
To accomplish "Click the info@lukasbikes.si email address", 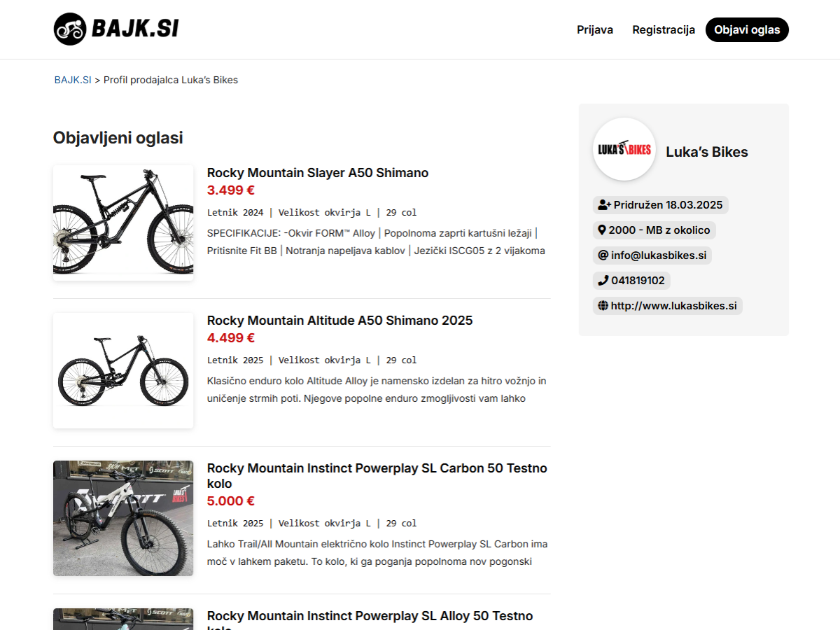I will click(659, 255).
